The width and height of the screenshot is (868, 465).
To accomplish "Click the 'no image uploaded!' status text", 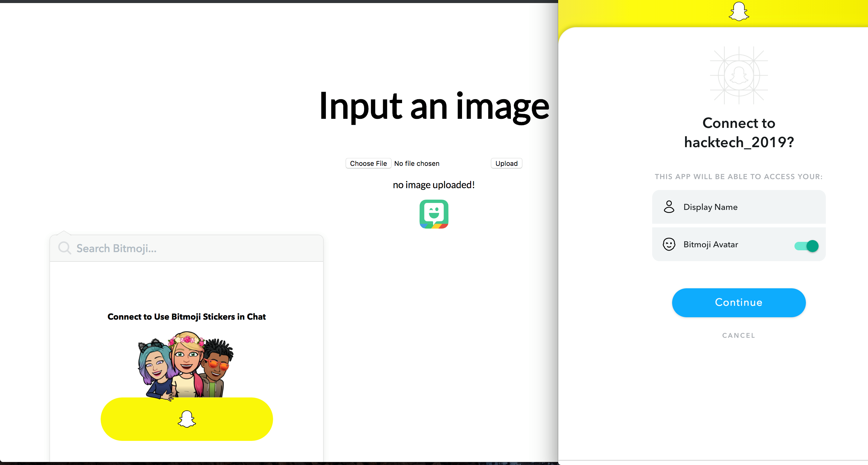I will click(434, 185).
